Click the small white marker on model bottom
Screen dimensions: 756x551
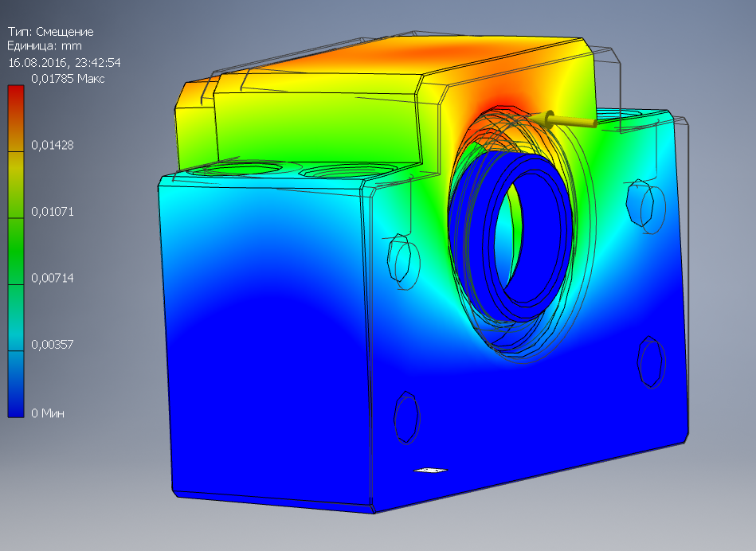coord(430,470)
